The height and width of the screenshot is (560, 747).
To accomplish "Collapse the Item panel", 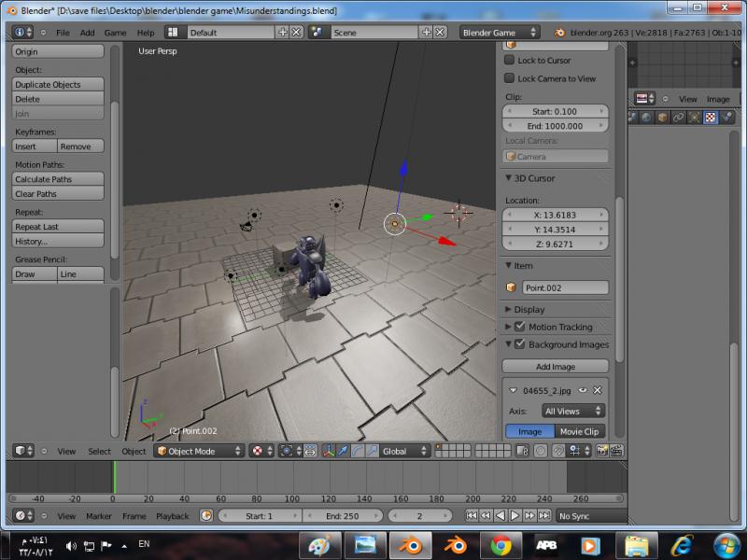I will pos(509,265).
